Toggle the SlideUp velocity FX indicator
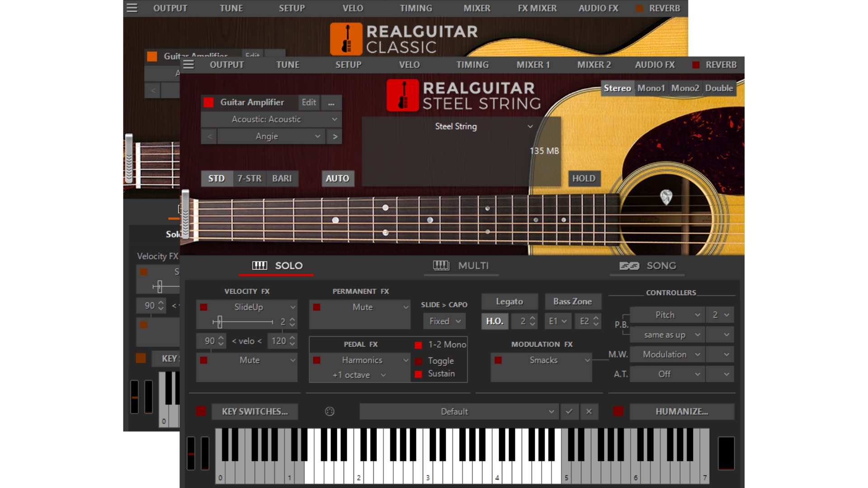Viewport: 868px width, 488px height. pos(204,307)
